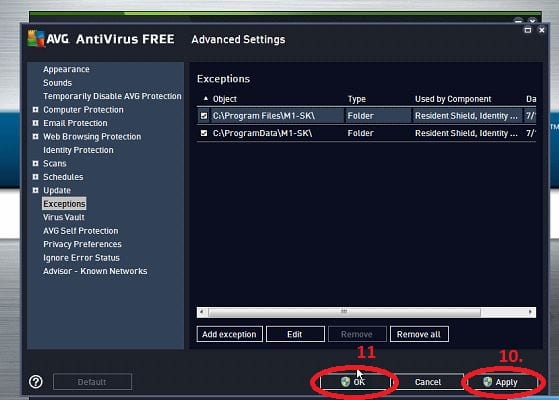Open Virus Vault settings
Image resolution: width=559 pixels, height=400 pixels.
pos(64,217)
